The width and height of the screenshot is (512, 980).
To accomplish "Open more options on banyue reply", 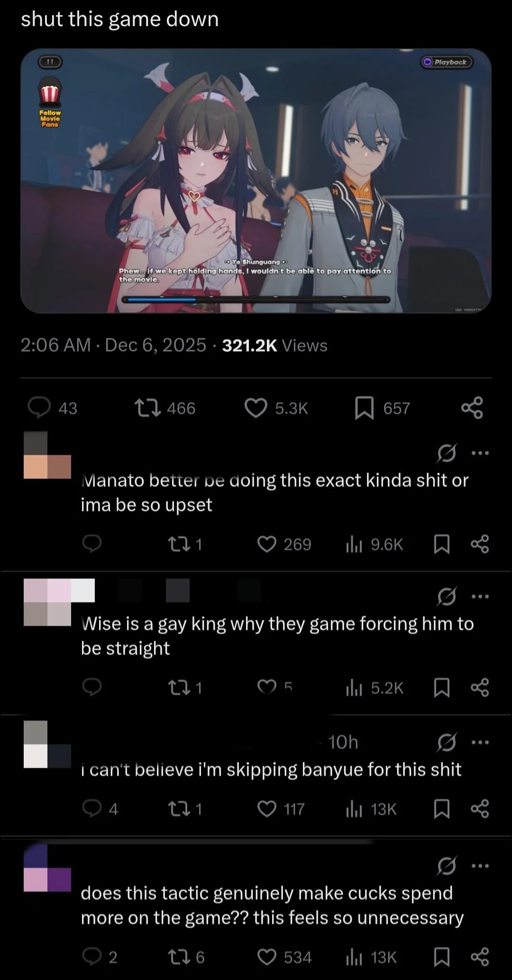I will [480, 742].
